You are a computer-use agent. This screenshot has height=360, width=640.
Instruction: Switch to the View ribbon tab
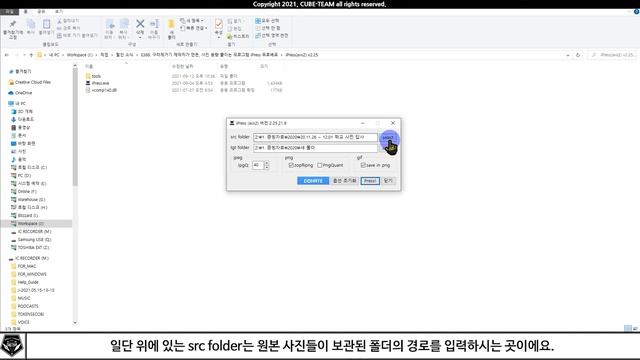point(59,12)
